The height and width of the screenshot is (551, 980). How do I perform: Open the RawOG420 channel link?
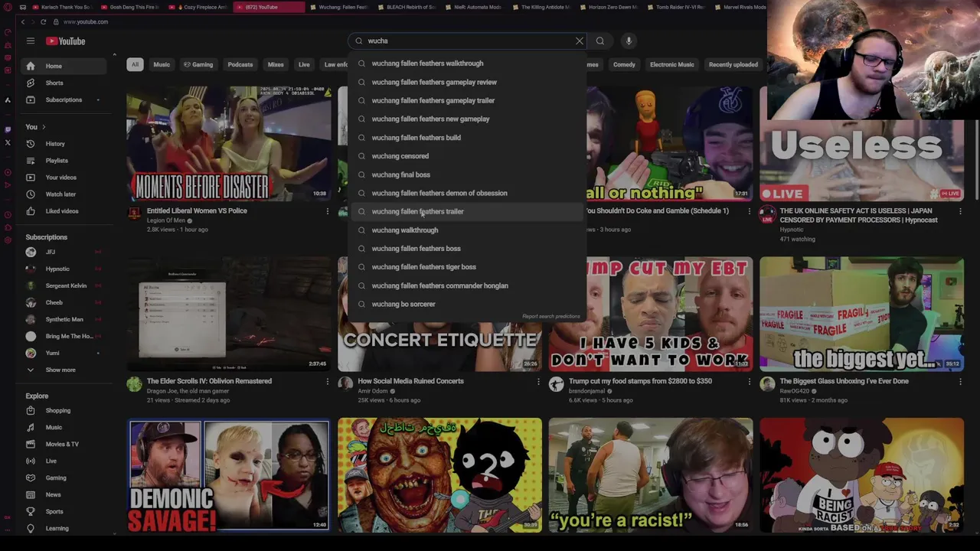(795, 391)
